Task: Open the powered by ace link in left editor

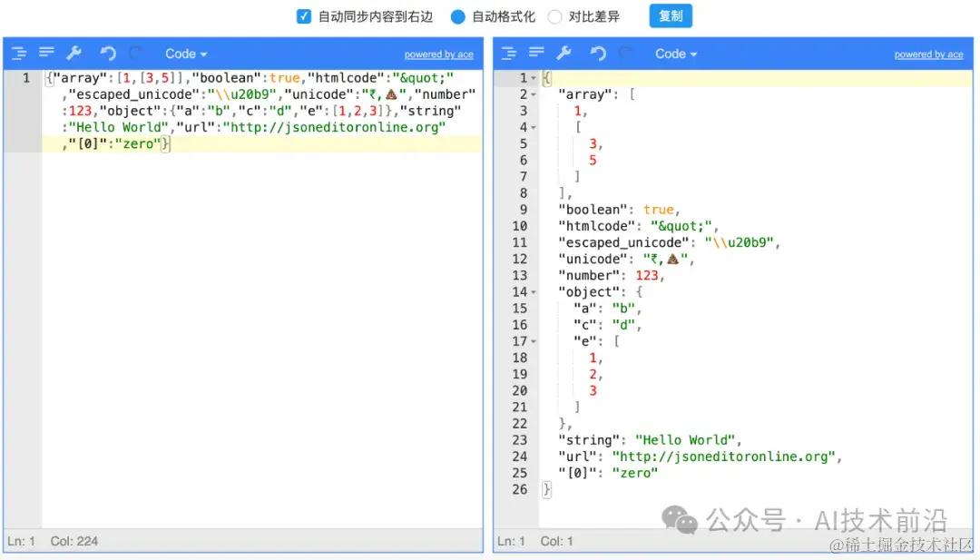Action: (x=439, y=54)
